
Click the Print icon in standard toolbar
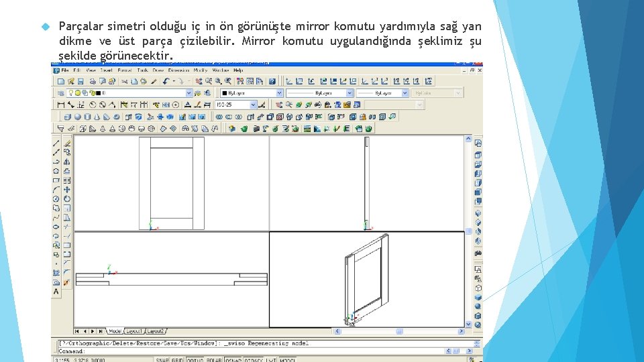click(x=93, y=81)
